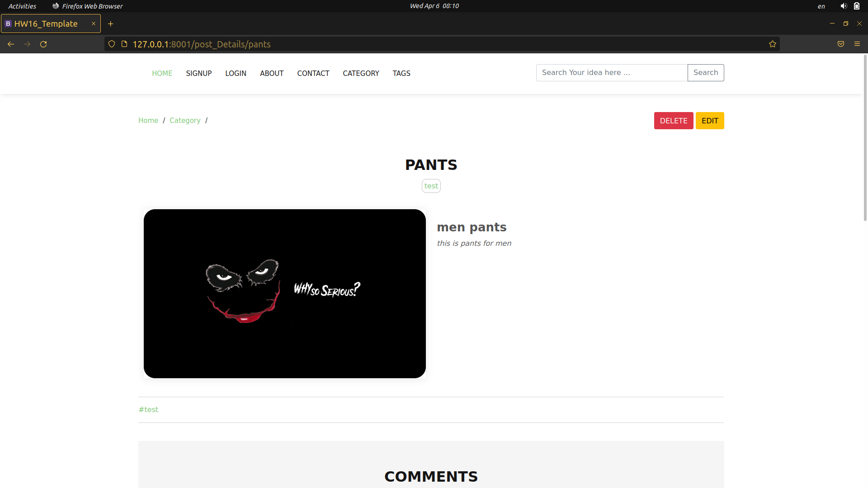Viewport: 868px width, 488px height.
Task: Open the LOGIN nav item
Action: pyautogui.click(x=236, y=73)
